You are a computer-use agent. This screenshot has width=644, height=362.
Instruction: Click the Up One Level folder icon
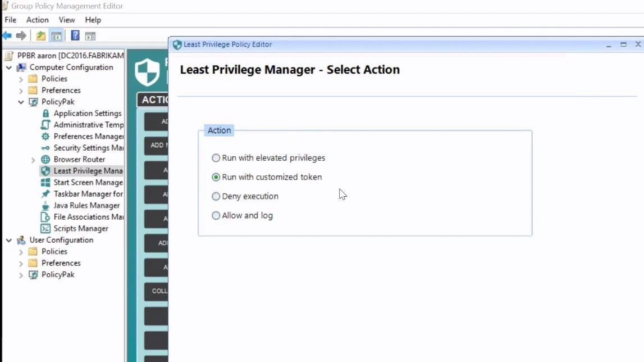pos(41,36)
